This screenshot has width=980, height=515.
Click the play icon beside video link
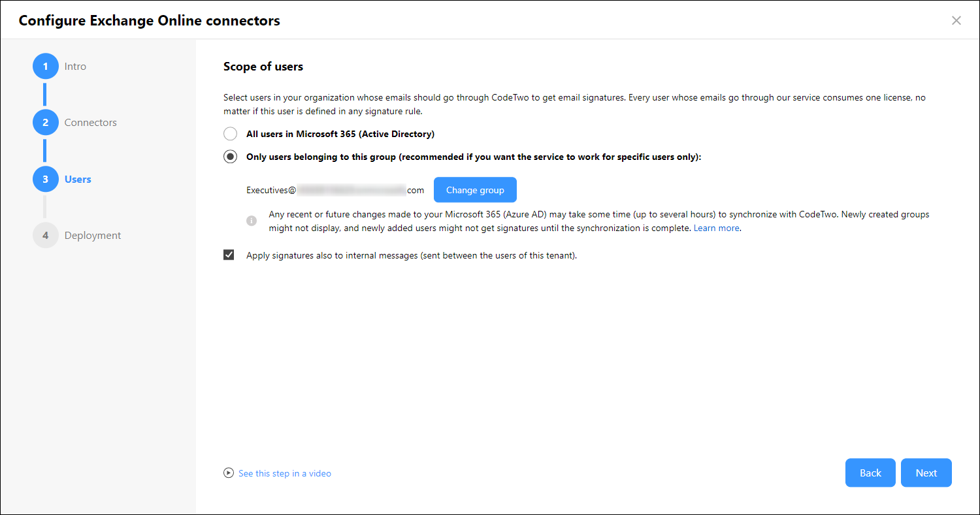229,473
